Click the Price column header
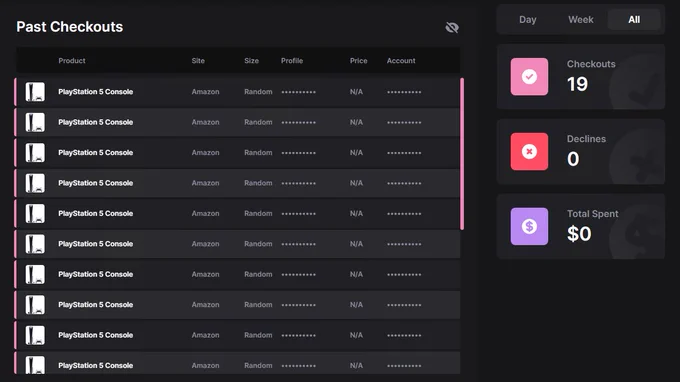The width and height of the screenshot is (680, 382). [359, 61]
